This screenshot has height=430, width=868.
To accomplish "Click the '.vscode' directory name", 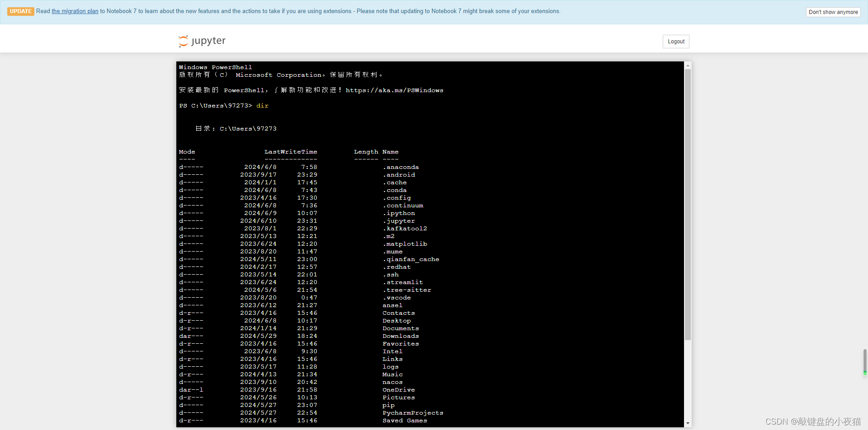I will (396, 298).
